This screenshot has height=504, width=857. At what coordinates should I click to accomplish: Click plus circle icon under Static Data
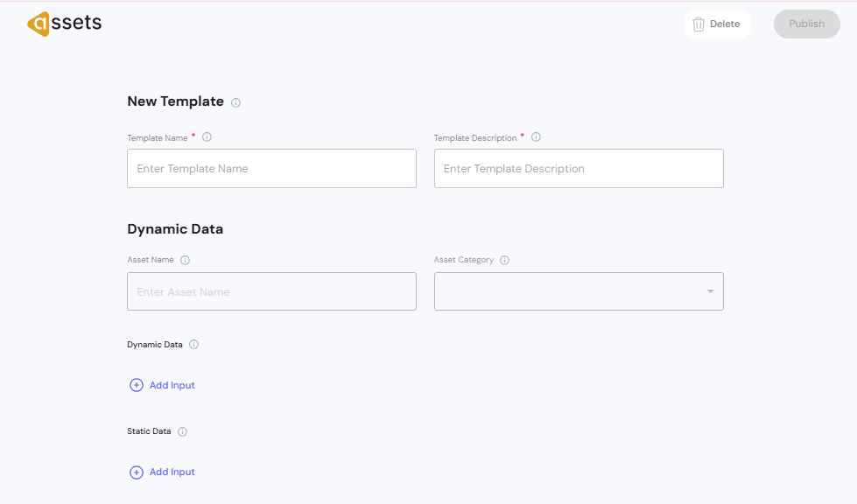[137, 472]
